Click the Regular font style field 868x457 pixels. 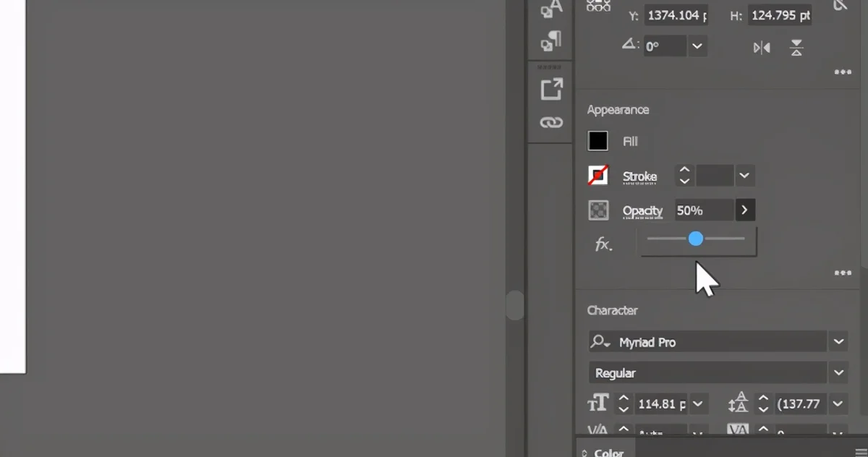[x=707, y=372]
